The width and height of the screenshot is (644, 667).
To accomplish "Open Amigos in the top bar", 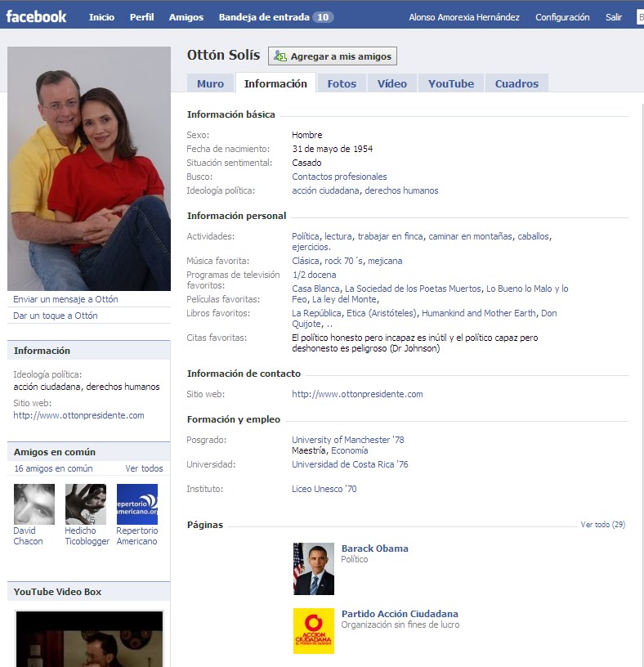I will click(x=186, y=17).
